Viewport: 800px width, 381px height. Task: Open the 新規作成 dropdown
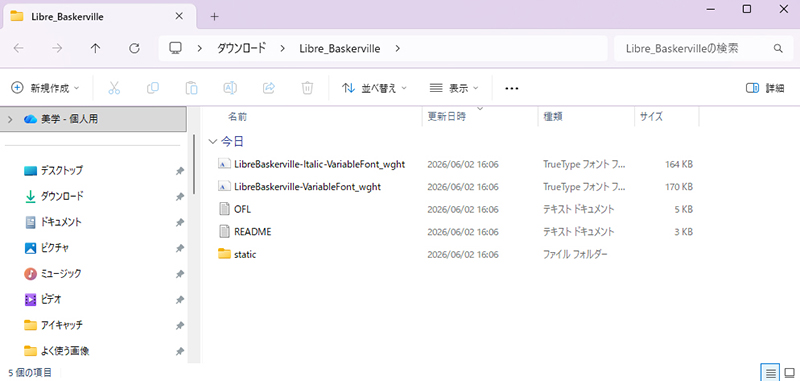point(45,88)
